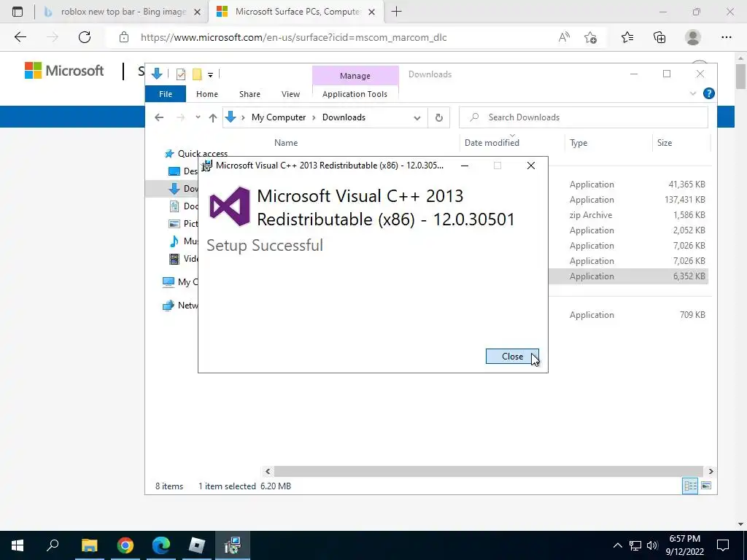
Task: Show hidden system tray icons
Action: 617,545
